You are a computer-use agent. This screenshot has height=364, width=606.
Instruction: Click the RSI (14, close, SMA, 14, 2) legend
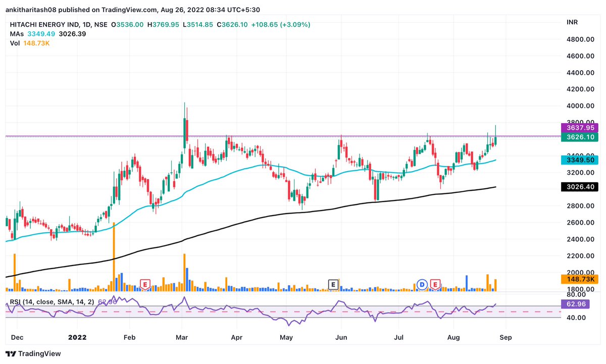[x=52, y=302]
